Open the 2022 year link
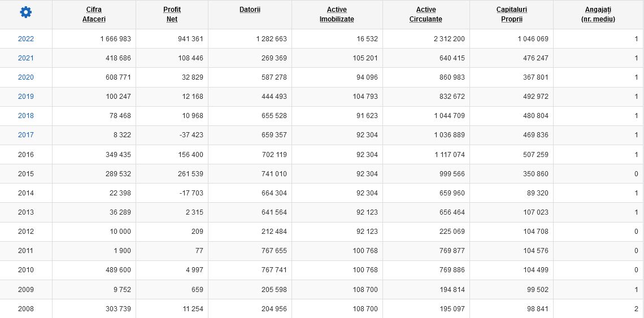Image resolution: width=644 pixels, height=318 pixels. 26,39
